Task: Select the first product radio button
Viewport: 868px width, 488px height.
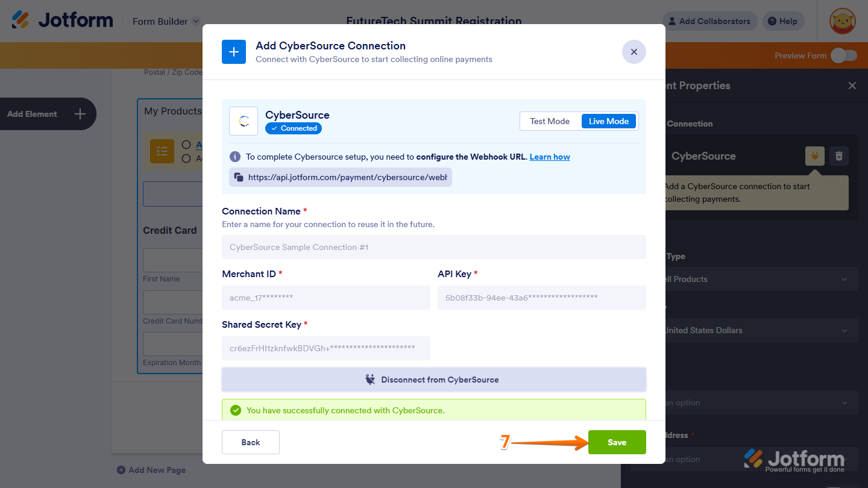Action: 186,145
